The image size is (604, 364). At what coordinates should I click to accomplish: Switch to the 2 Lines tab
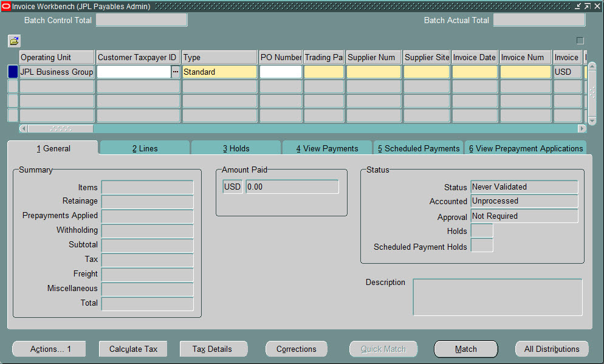(144, 148)
